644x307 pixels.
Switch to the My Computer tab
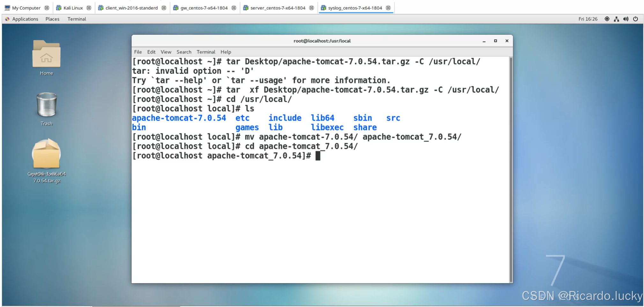click(x=26, y=8)
